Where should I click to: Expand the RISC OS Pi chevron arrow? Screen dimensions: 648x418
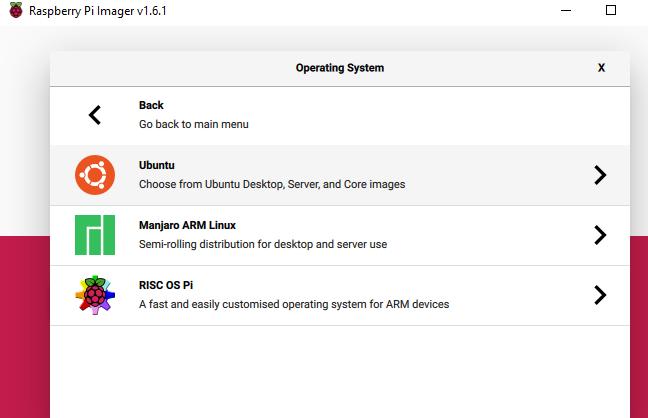tap(600, 295)
